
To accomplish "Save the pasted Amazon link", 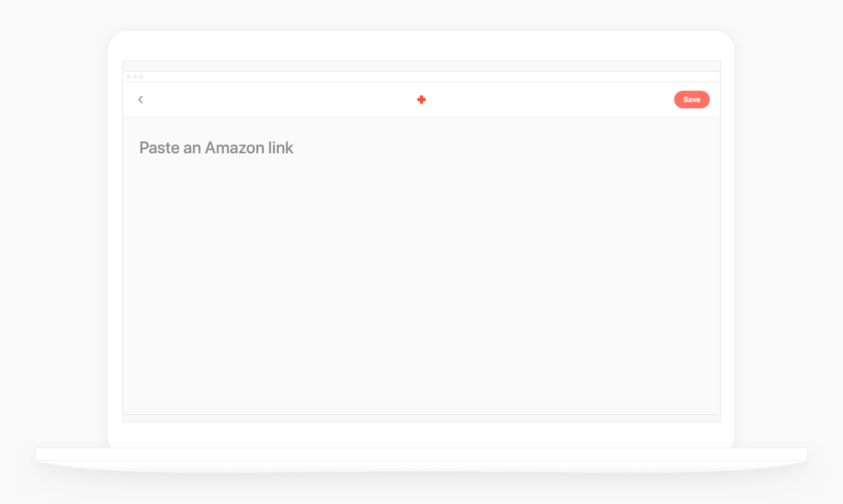I will 692,99.
